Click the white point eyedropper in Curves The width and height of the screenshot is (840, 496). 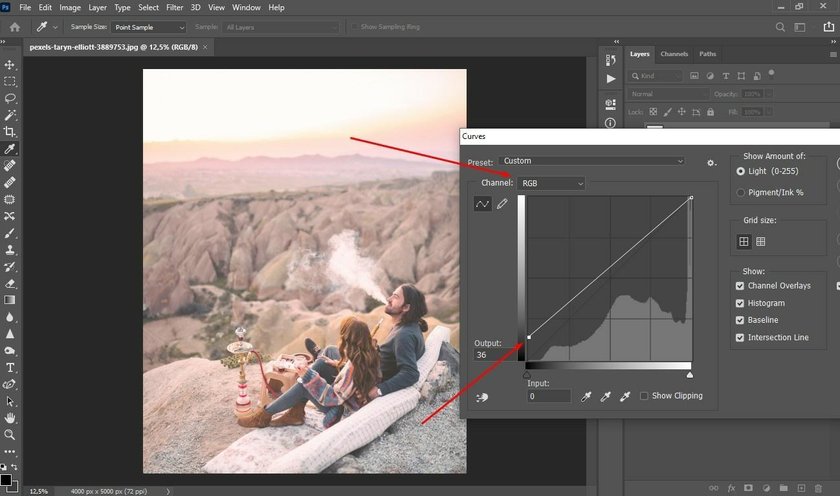[625, 396]
